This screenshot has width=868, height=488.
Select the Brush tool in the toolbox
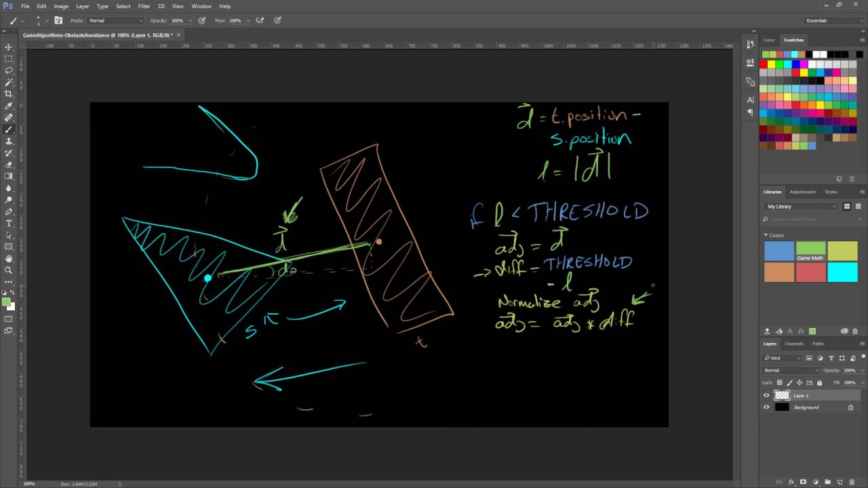point(9,129)
